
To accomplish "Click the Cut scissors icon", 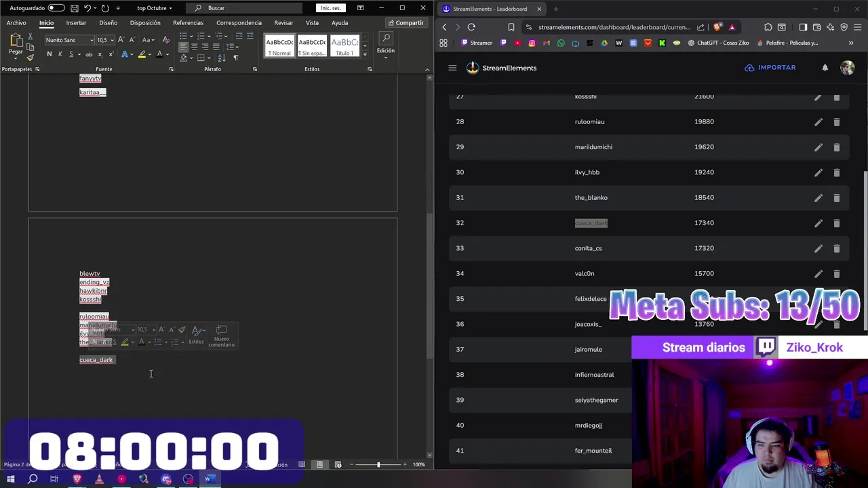I will [x=30, y=36].
